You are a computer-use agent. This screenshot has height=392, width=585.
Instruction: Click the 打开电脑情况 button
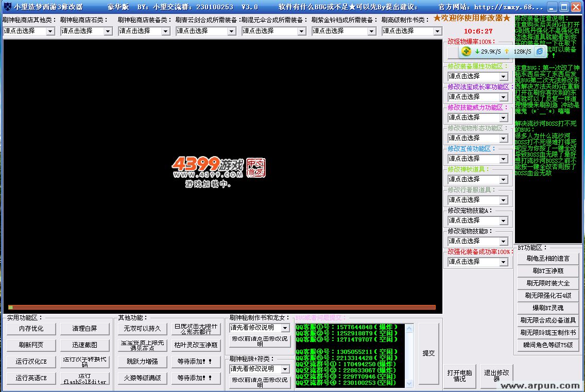460,376
